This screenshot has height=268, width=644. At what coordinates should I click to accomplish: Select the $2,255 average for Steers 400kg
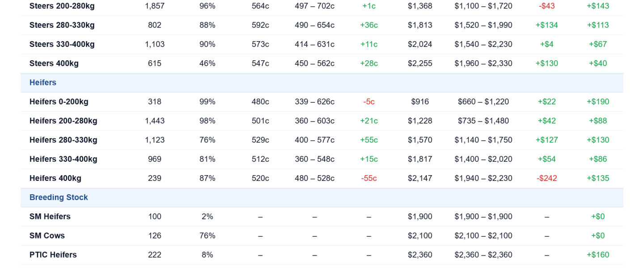pyautogui.click(x=420, y=63)
